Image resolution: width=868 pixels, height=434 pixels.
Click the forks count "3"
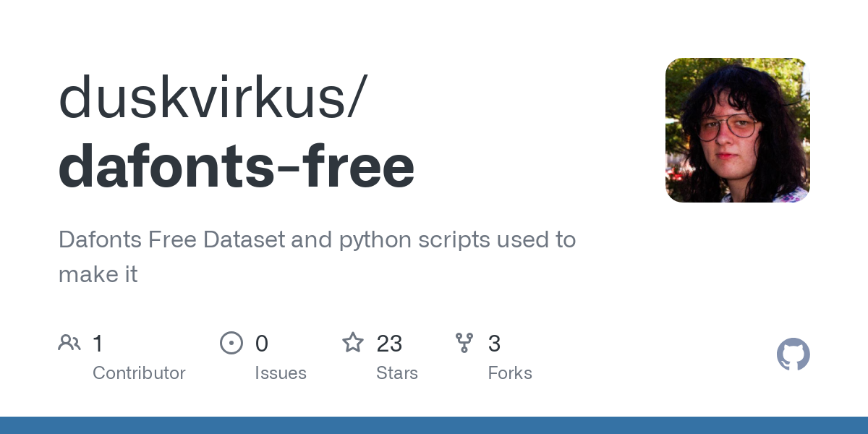(x=494, y=344)
